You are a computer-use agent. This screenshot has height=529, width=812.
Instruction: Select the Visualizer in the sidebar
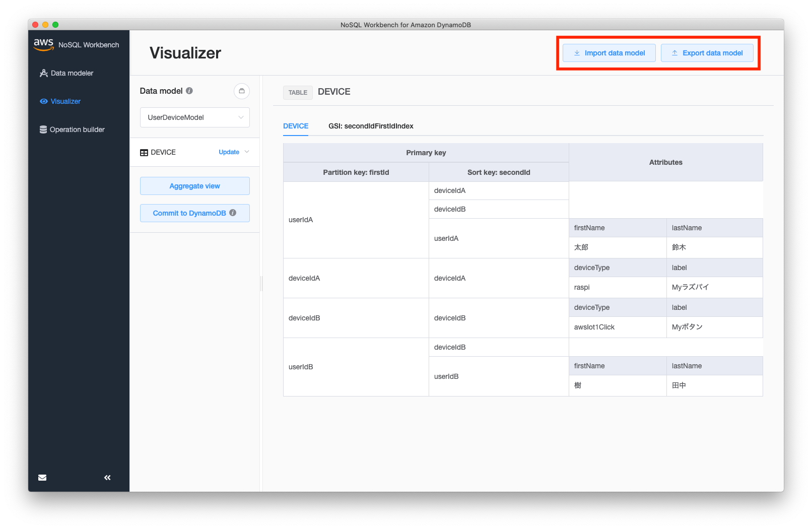64,101
